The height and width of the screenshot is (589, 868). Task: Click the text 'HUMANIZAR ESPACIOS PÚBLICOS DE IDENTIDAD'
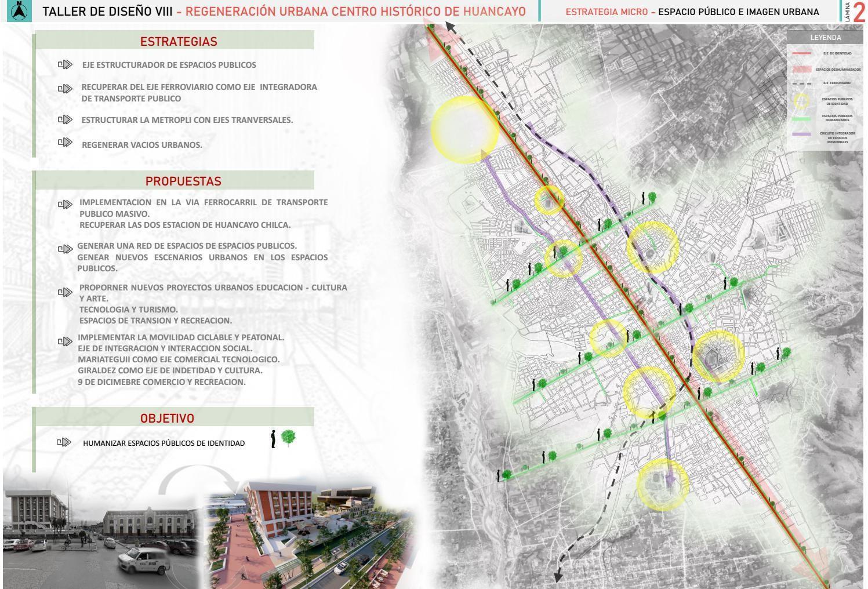[164, 443]
